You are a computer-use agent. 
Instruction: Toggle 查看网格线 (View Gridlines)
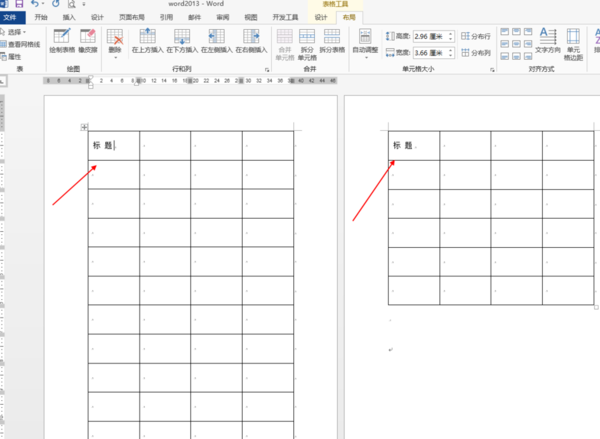[x=21, y=44]
